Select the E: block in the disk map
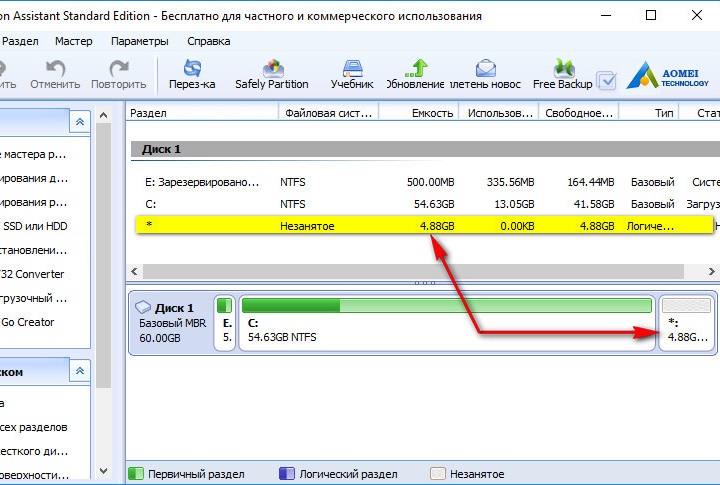The image size is (720, 485). pyautogui.click(x=225, y=323)
